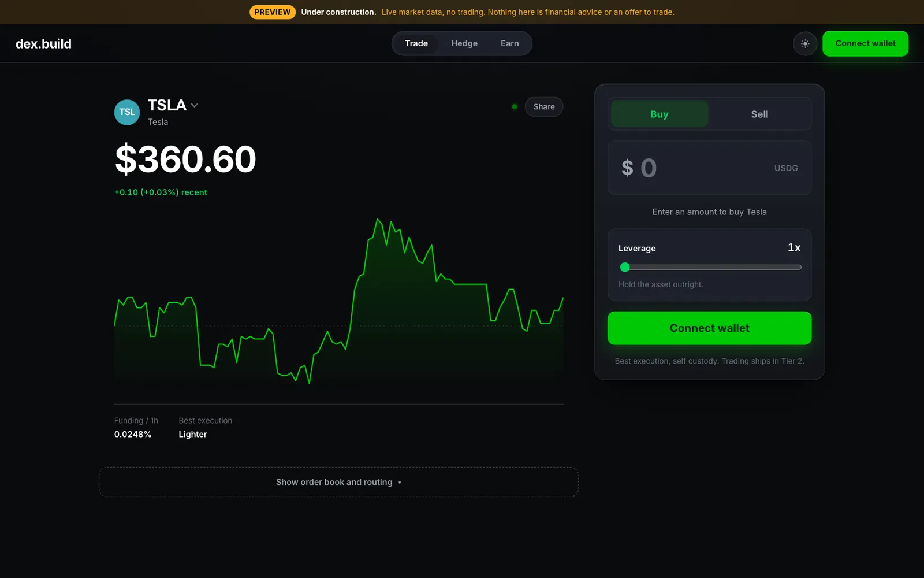Toggle the light/dark theme sun icon
This screenshot has width=924, height=578.
[x=805, y=44]
